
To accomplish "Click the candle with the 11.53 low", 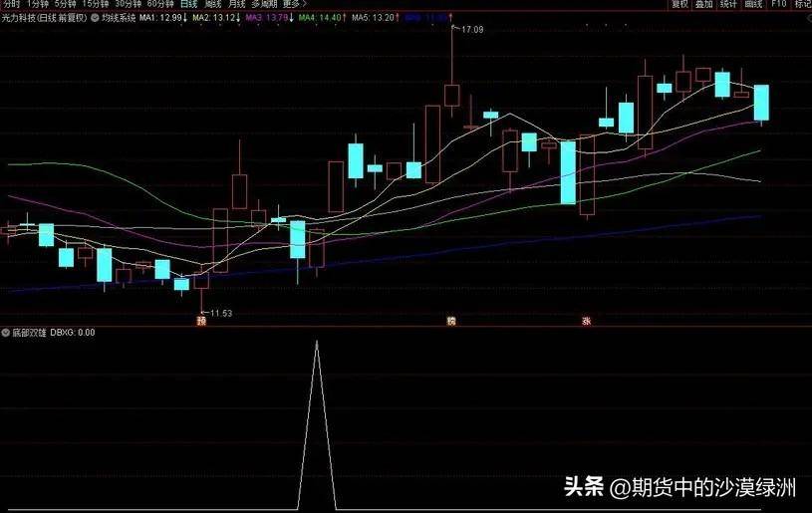I will pyautogui.click(x=201, y=281).
